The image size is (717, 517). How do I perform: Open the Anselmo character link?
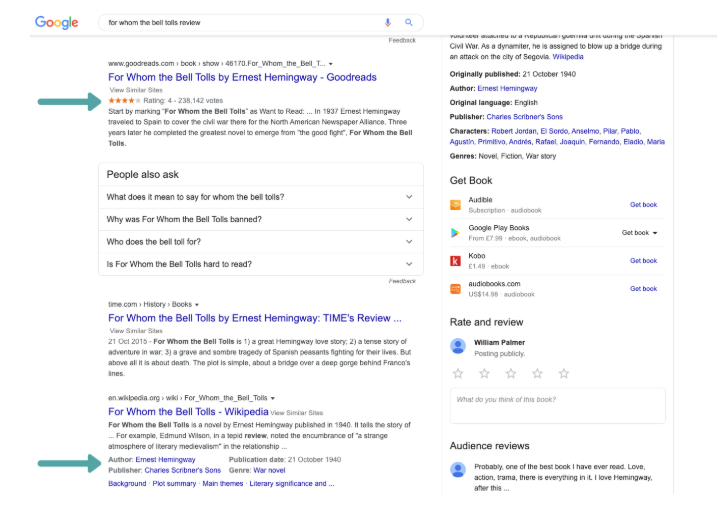click(x=585, y=131)
